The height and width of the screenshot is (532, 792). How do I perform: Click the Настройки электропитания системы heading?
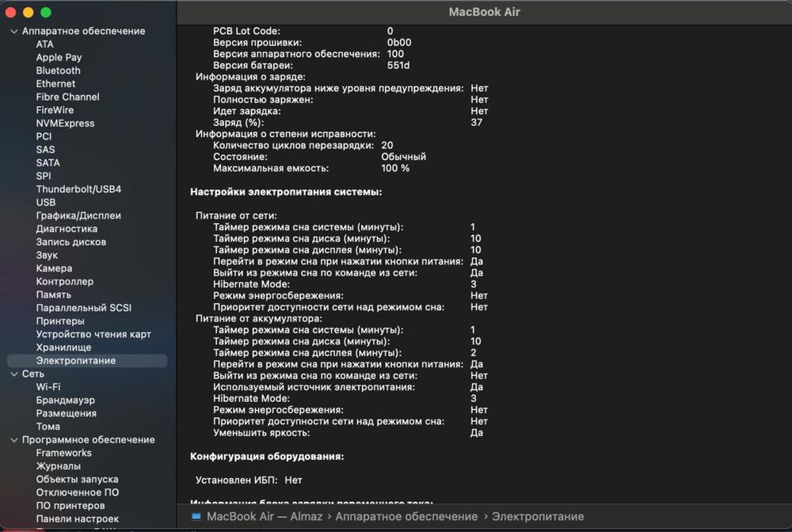[x=286, y=192]
